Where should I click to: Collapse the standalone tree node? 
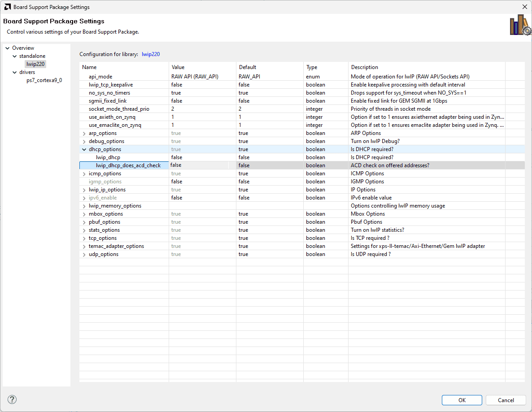click(x=14, y=56)
